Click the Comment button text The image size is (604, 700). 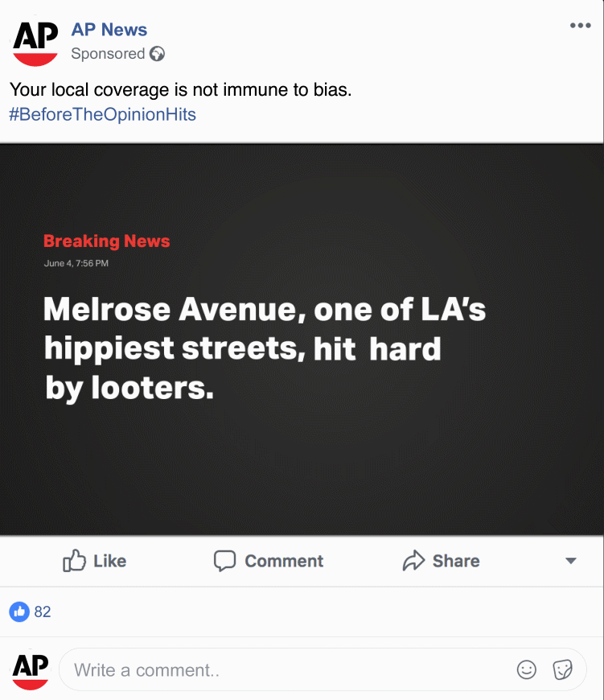284,561
